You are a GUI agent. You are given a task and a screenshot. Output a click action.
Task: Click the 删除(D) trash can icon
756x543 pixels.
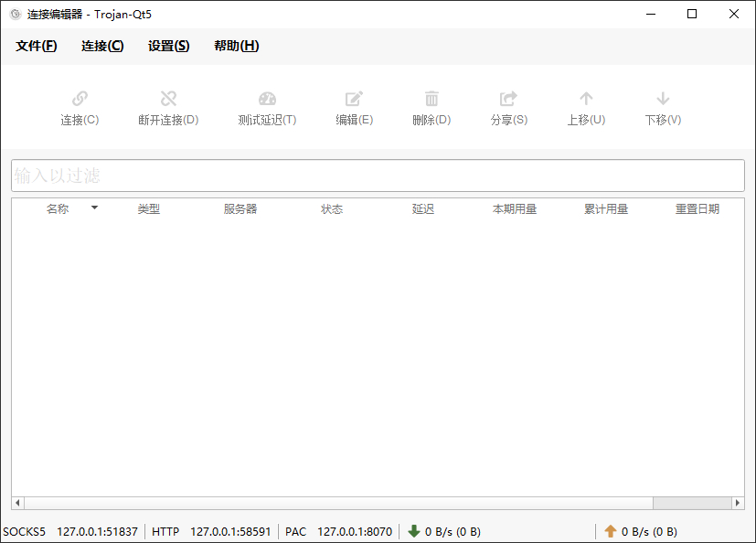tap(431, 99)
